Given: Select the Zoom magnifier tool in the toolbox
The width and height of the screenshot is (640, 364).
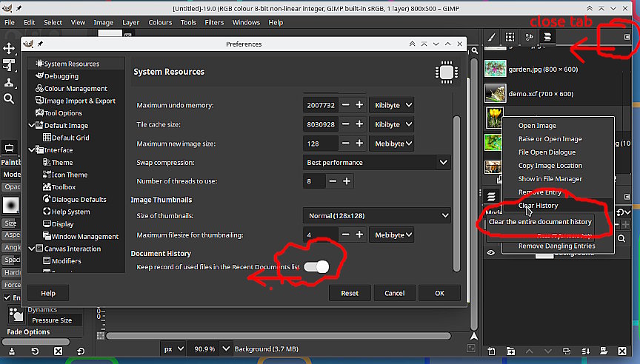Looking at the screenshot, I should (9, 98).
